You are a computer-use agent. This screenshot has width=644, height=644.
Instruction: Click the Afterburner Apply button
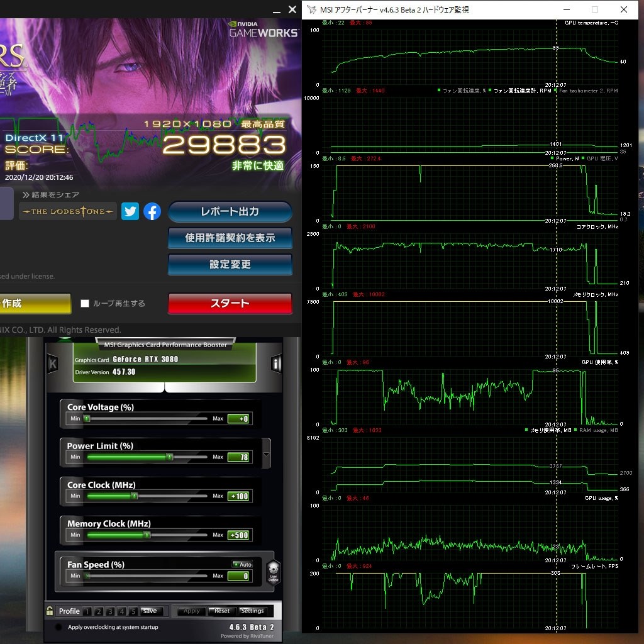[x=191, y=611]
